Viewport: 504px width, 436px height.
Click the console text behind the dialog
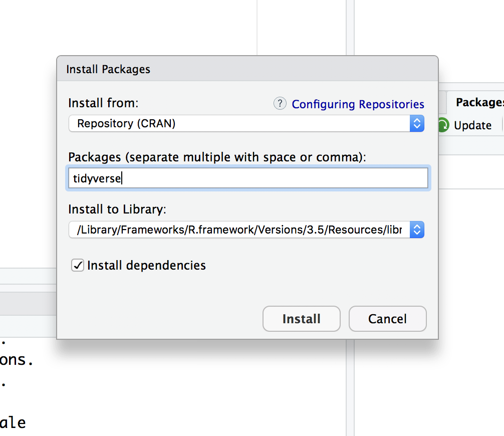pyautogui.click(x=18, y=360)
